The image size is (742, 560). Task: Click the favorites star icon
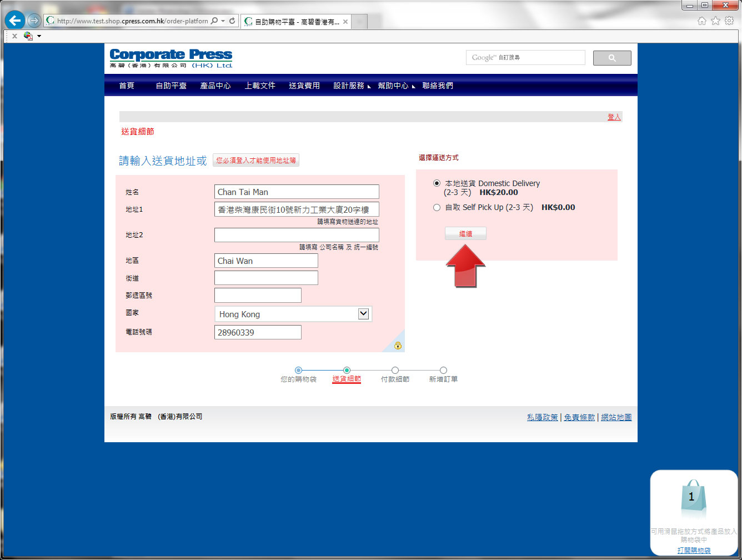(715, 21)
